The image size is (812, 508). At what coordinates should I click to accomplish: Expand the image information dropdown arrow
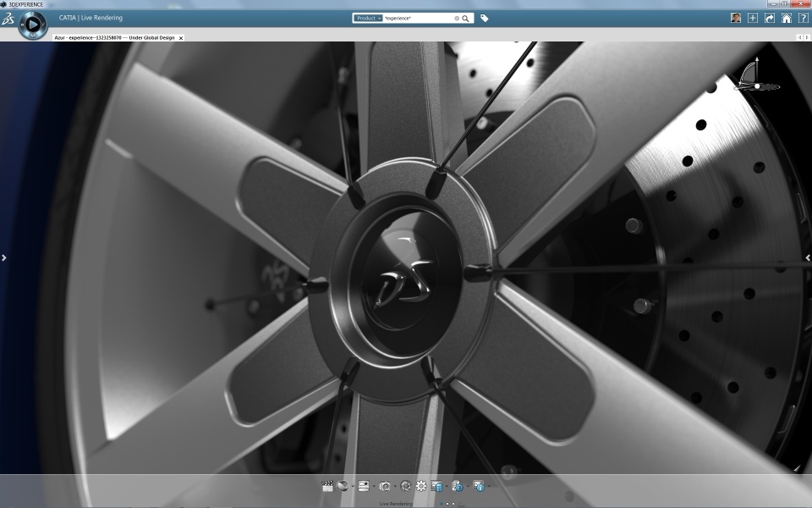point(489,486)
